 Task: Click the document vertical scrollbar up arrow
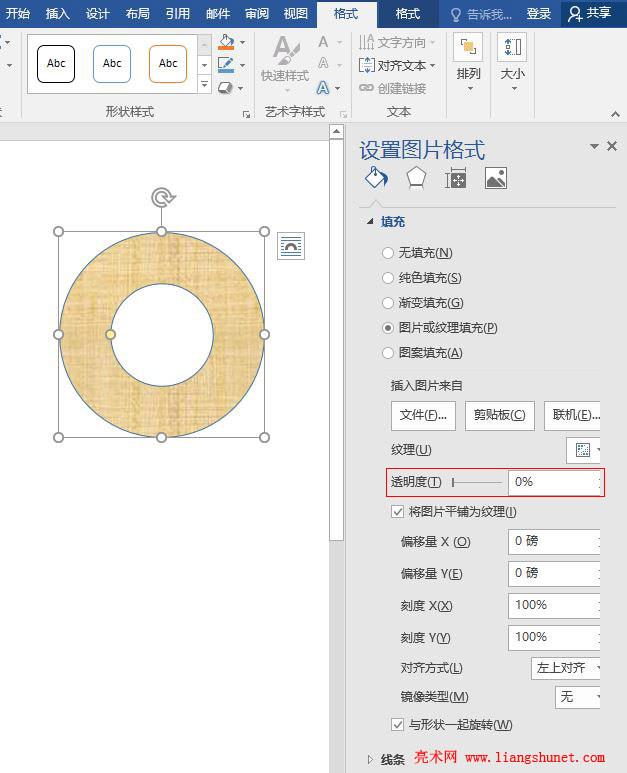click(336, 132)
